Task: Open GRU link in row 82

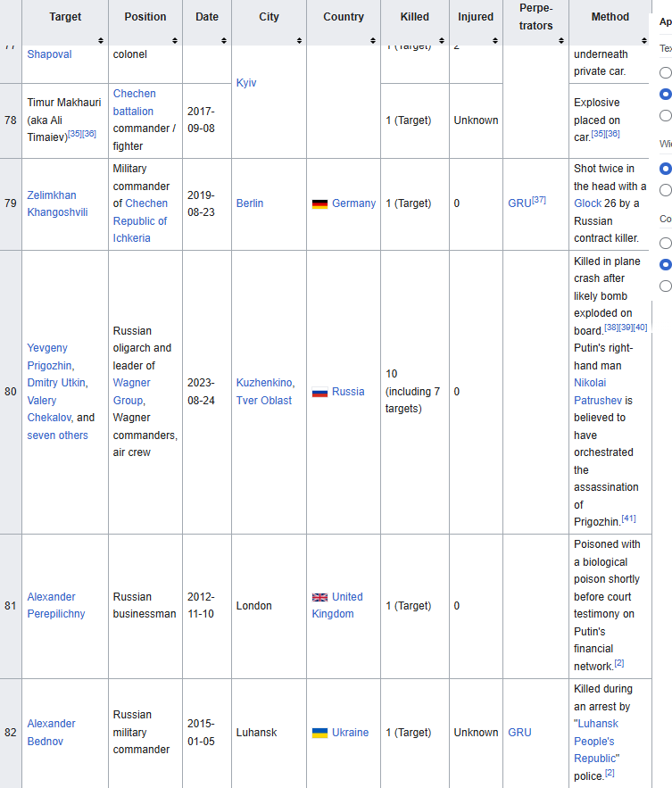Action: [519, 732]
